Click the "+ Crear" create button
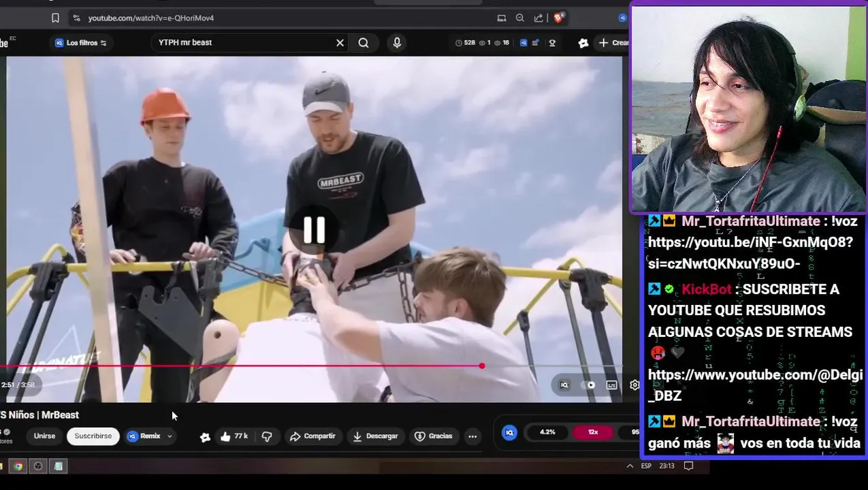Screen dimensions: 868x490 point(613,43)
